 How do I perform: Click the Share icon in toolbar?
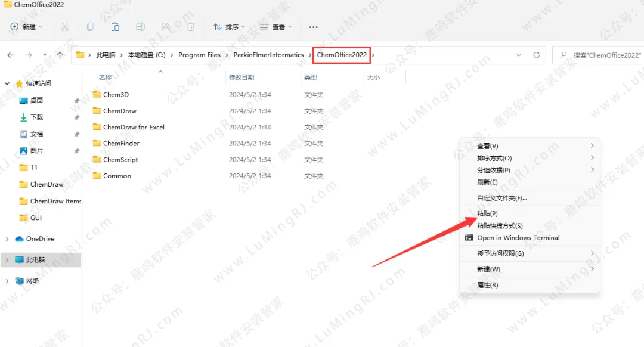(x=166, y=27)
